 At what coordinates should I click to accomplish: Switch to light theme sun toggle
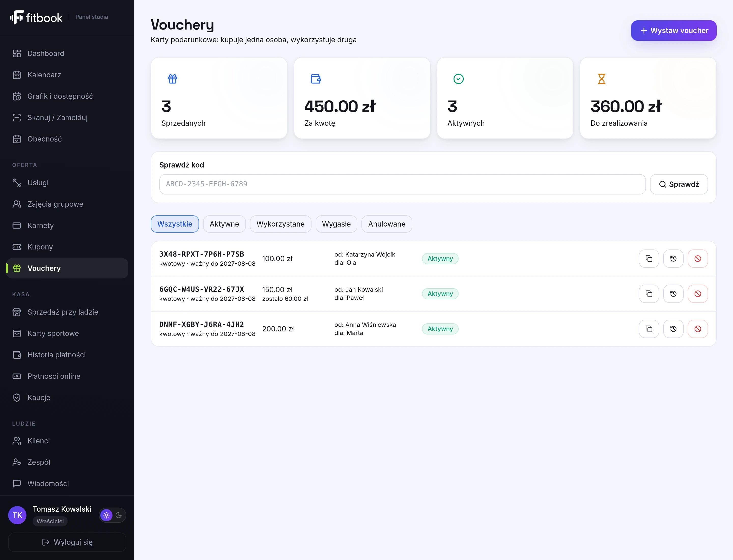click(106, 515)
